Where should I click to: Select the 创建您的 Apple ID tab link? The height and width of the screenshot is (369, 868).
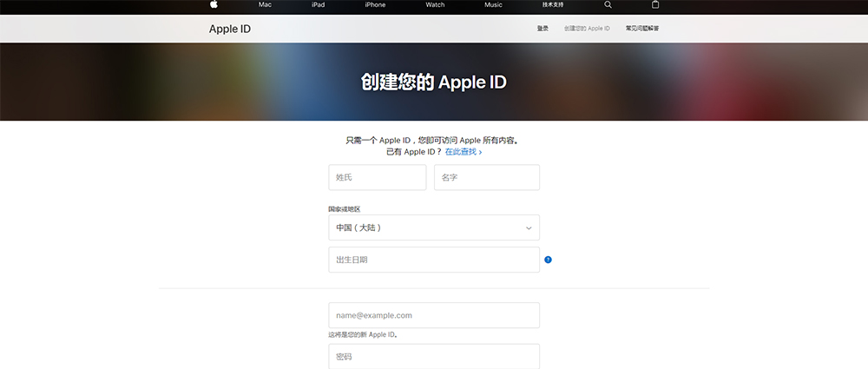pos(587,29)
